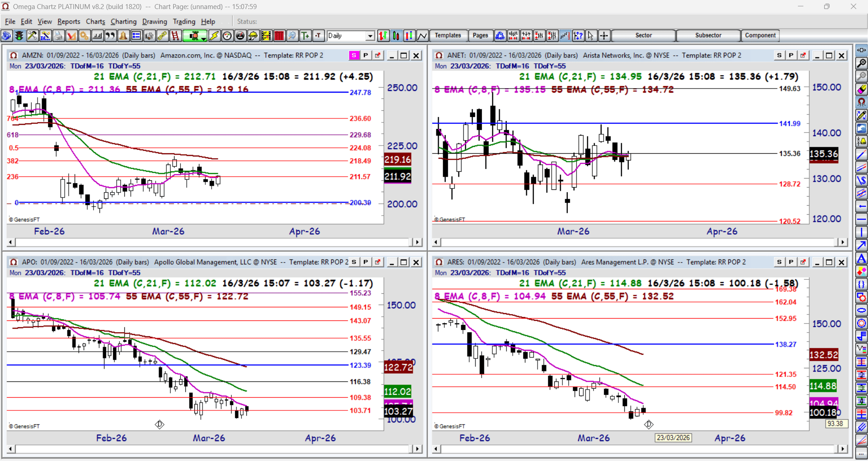Image resolution: width=868 pixels, height=461 pixels.
Task: Click the 211.92 price label on AMZN axis
Action: [x=398, y=177]
